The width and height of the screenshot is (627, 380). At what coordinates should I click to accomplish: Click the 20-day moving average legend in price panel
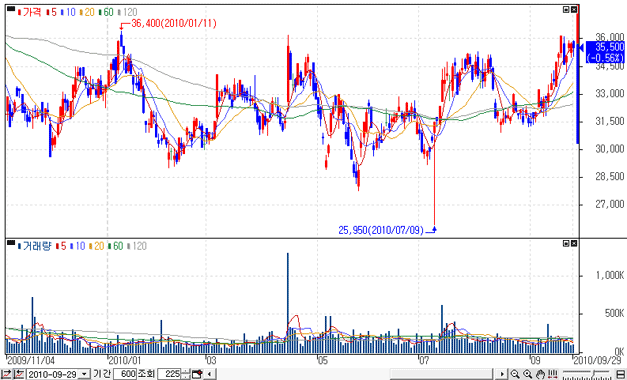pyautogui.click(x=87, y=12)
